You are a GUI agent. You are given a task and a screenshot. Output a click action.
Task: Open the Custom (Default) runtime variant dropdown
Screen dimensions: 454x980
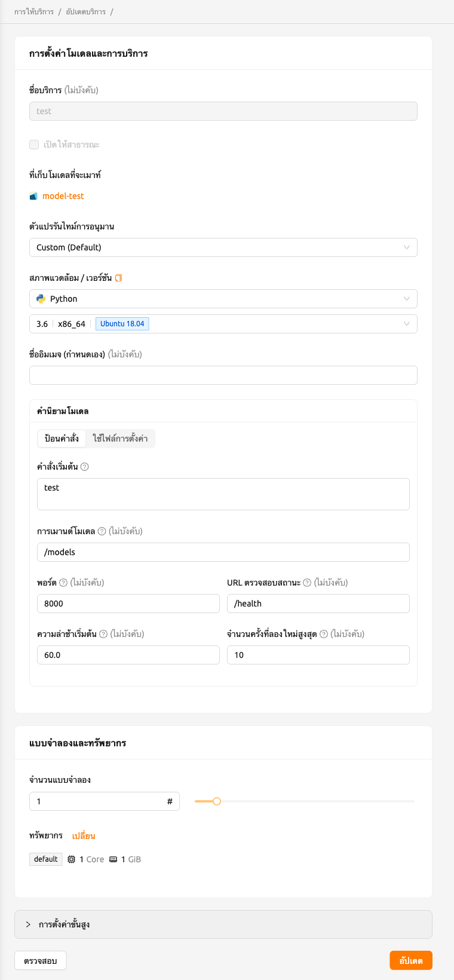pyautogui.click(x=223, y=247)
